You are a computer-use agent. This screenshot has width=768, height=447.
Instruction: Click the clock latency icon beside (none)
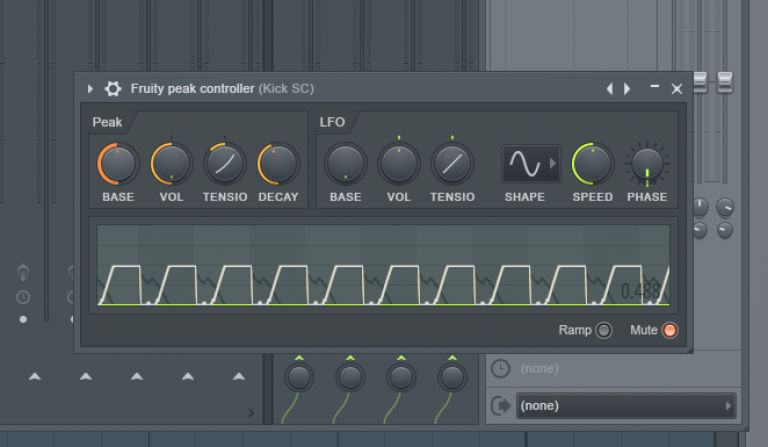pyautogui.click(x=500, y=369)
